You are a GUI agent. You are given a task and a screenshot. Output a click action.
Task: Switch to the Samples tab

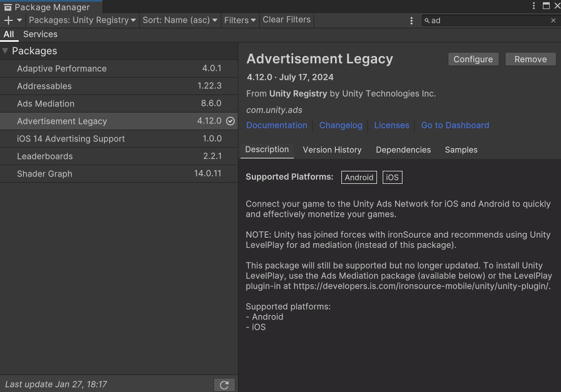click(x=461, y=150)
